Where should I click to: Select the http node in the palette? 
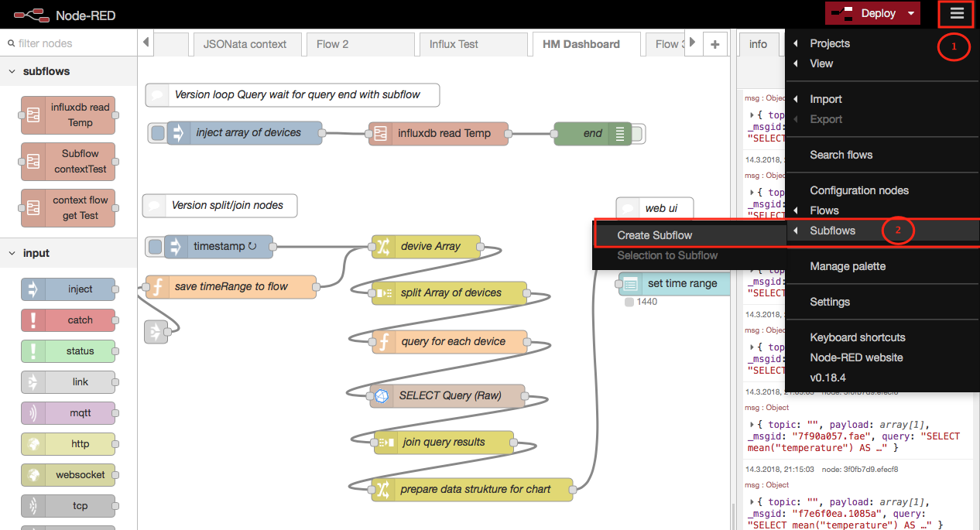pos(68,444)
